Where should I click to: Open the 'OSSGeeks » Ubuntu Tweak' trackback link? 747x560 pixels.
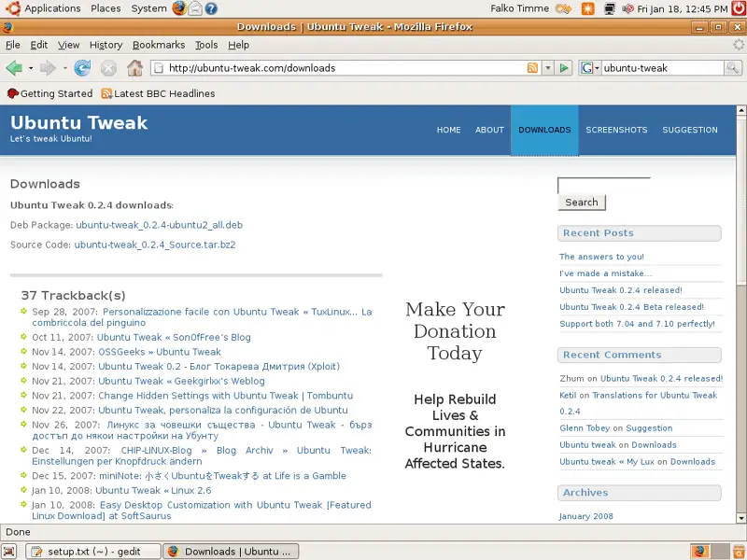(x=160, y=352)
